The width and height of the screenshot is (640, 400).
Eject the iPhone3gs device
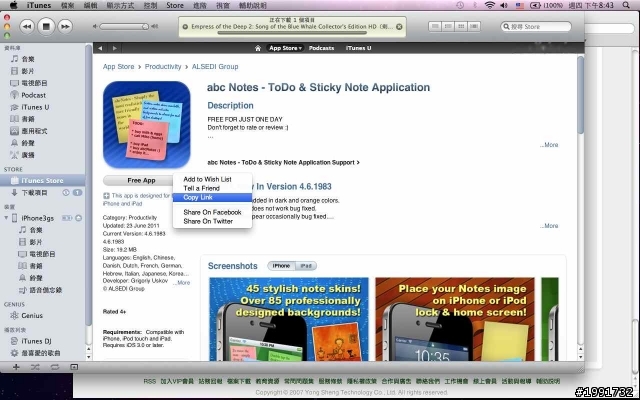78,218
